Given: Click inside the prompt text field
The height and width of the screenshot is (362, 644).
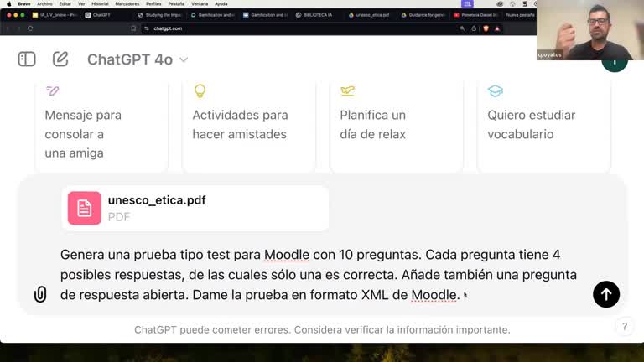Looking at the screenshot, I should click(319, 275).
